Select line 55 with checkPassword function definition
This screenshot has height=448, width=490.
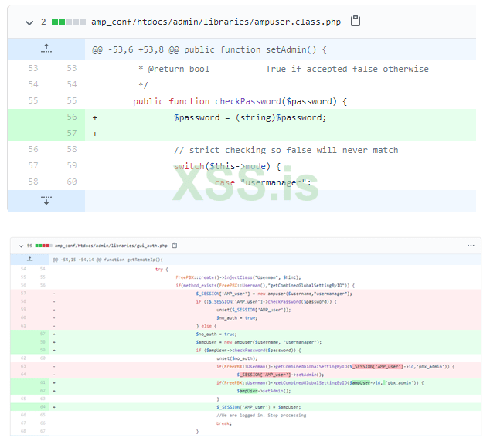240,101
